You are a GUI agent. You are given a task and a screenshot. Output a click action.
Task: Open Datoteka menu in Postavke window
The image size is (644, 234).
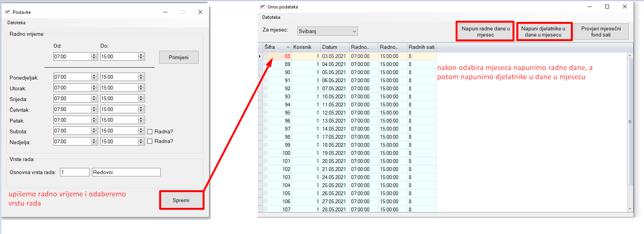[16, 23]
